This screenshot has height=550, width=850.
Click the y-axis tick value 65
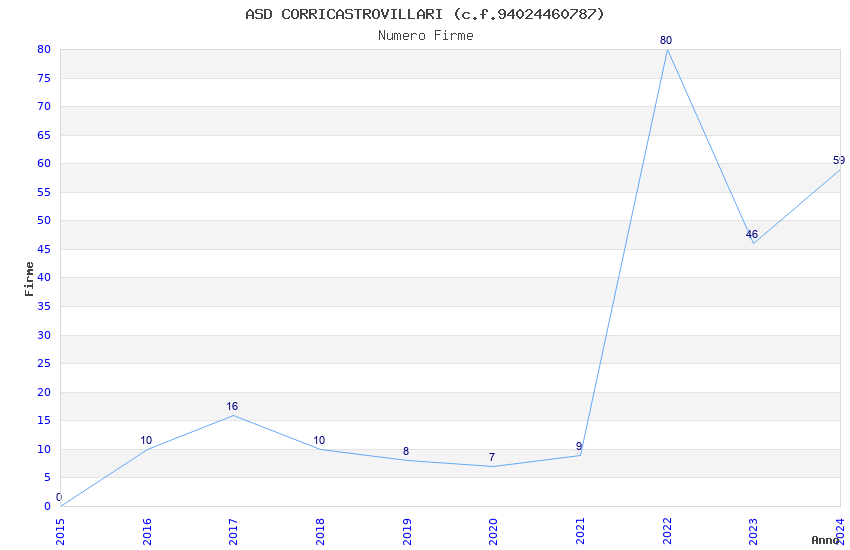[x=44, y=135]
